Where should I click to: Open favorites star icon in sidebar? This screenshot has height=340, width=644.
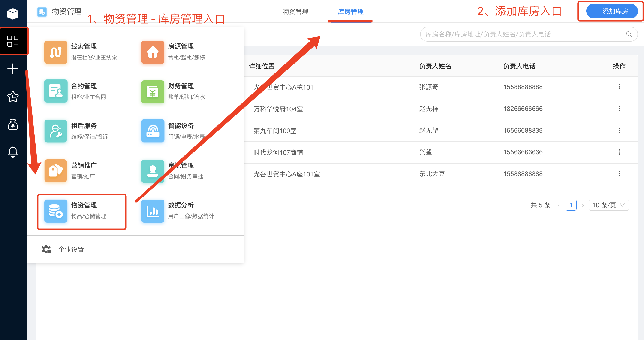tap(13, 96)
